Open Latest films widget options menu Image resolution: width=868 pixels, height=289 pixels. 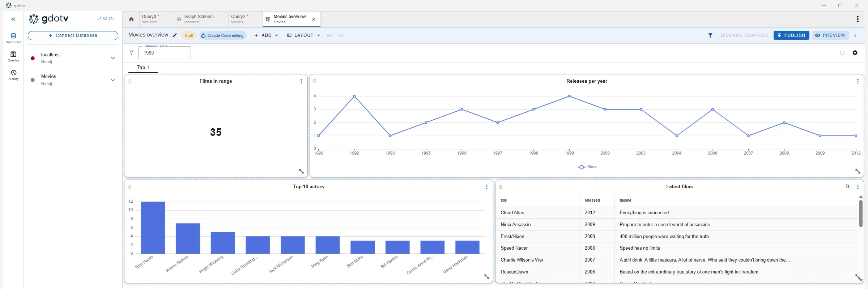858,187
